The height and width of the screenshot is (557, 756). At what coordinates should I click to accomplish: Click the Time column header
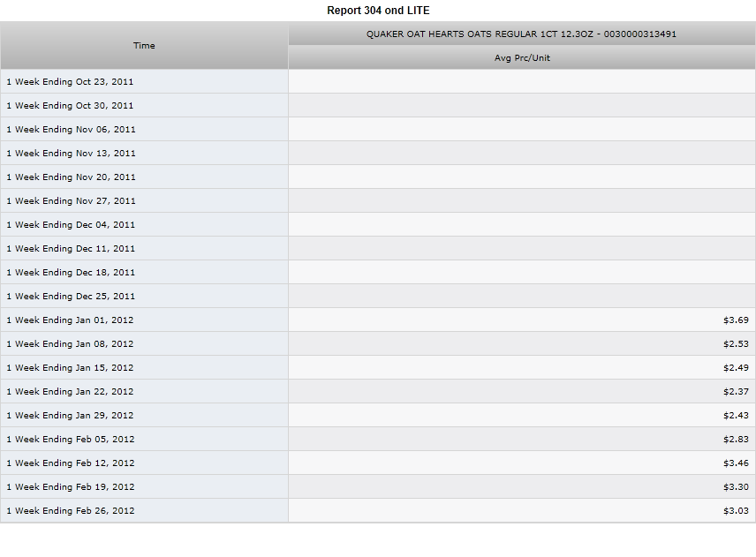click(x=144, y=45)
